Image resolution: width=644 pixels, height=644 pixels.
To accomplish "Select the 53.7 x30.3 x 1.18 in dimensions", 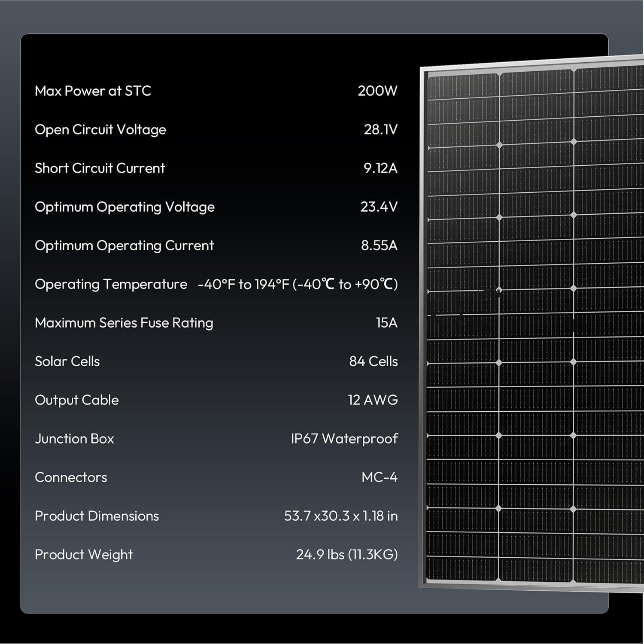I will coord(341,516).
